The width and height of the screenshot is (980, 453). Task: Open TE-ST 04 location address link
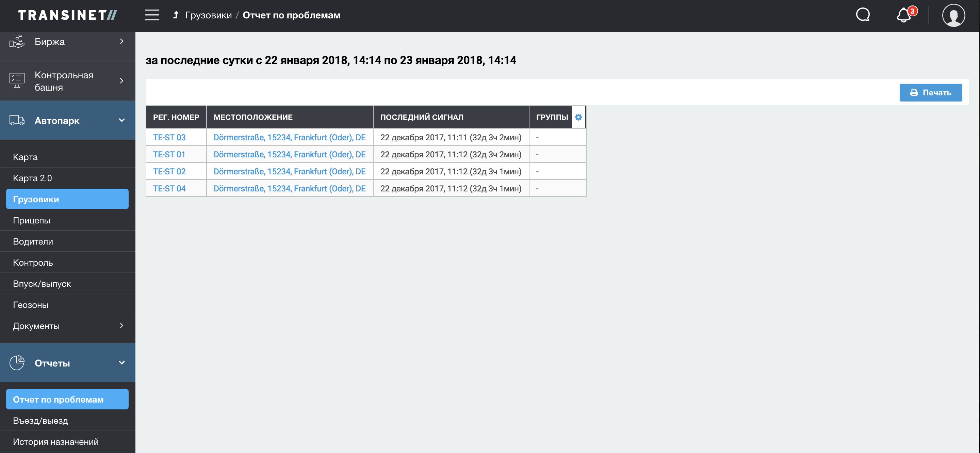tap(289, 188)
